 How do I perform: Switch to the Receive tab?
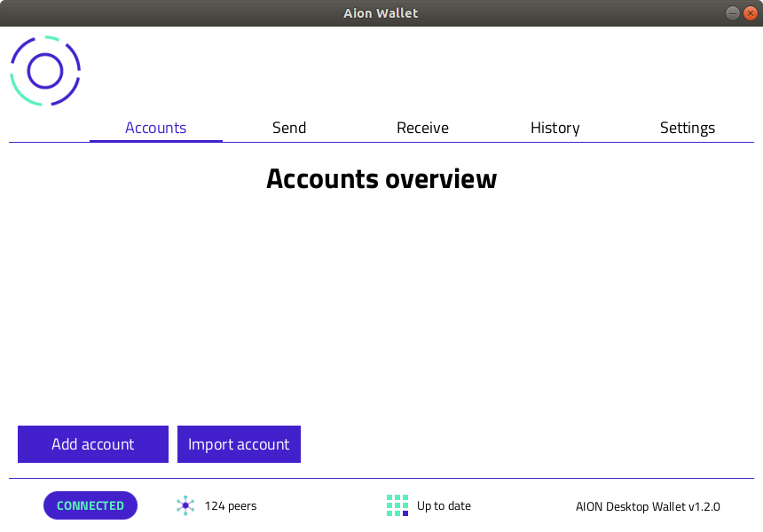(422, 128)
